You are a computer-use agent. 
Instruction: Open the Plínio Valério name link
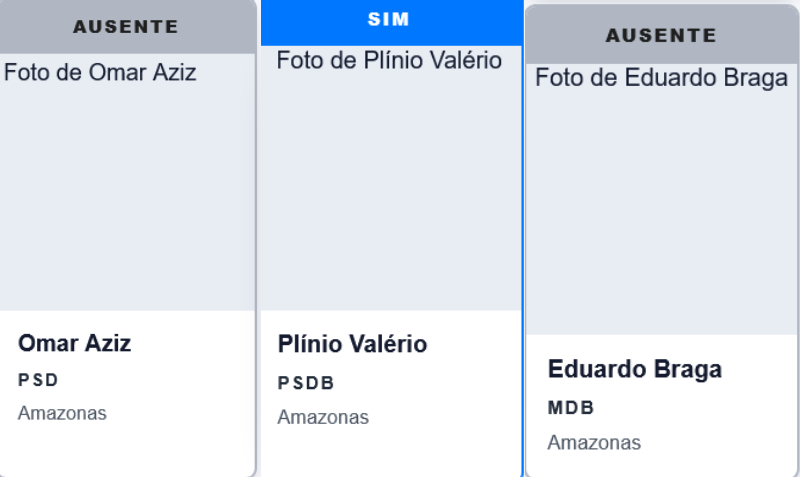click(352, 344)
